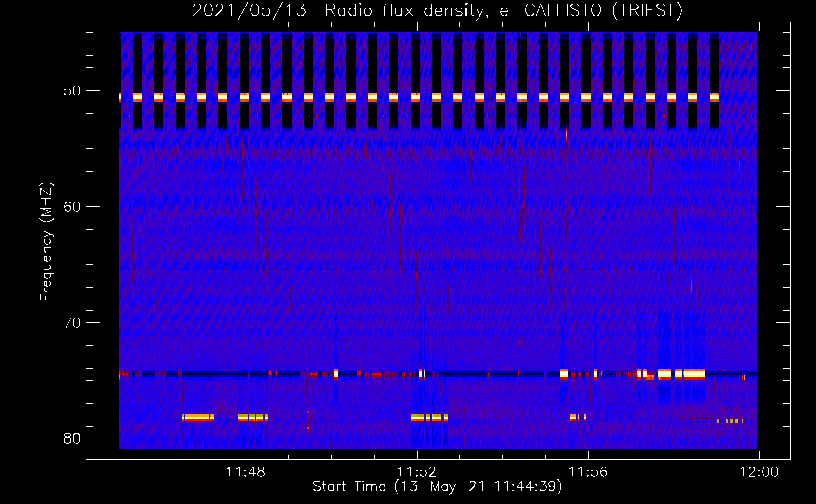Click the '11:52' time tick label
This screenshot has height=504, width=816.
click(x=417, y=472)
